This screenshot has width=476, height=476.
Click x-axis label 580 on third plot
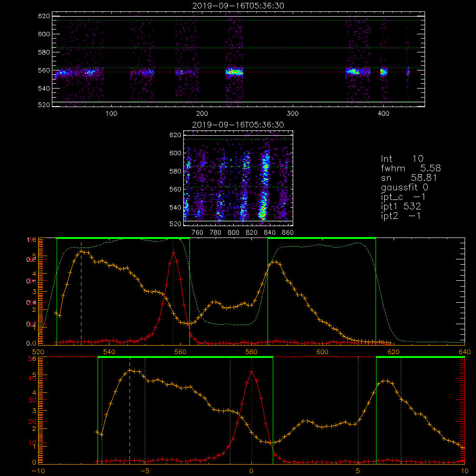click(x=251, y=352)
